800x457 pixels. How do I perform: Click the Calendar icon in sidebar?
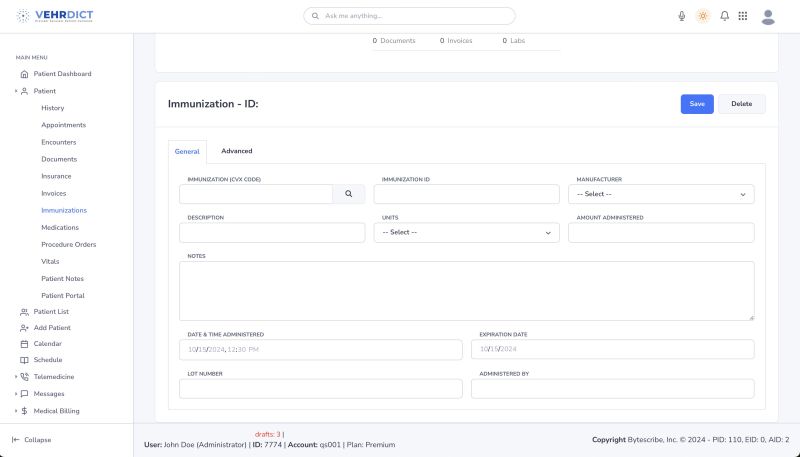point(24,343)
